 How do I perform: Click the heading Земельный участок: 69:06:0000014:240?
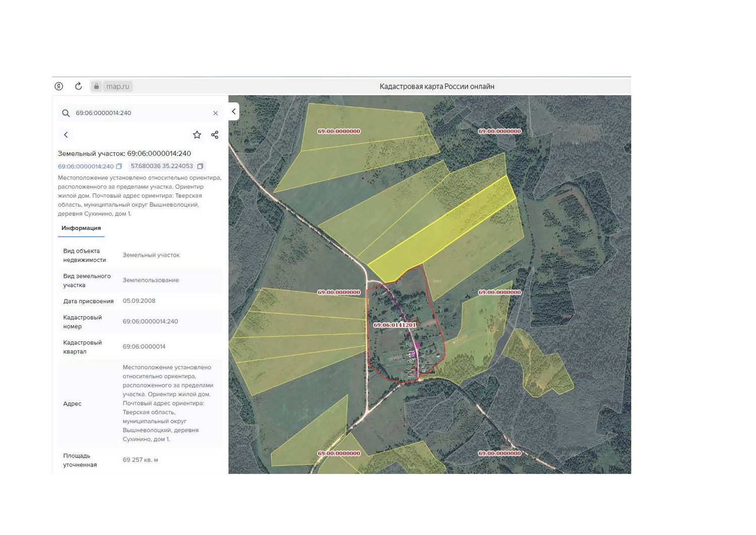coord(124,153)
